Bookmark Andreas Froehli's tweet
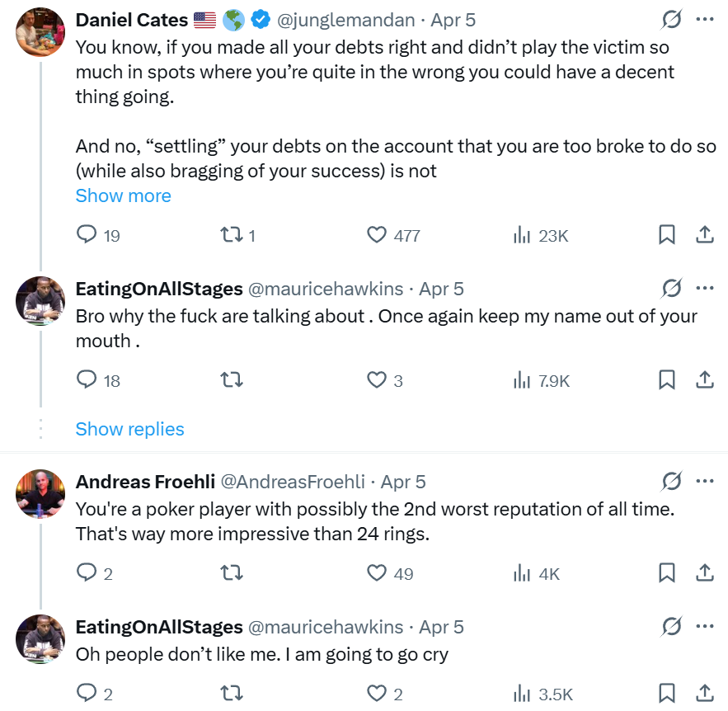The image size is (728, 711). click(x=667, y=573)
